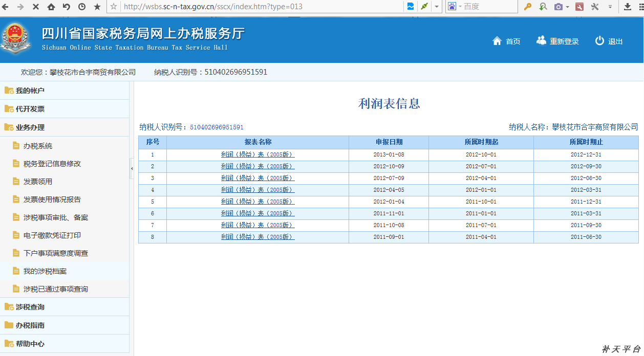Open browsing history clock icon

82,7
